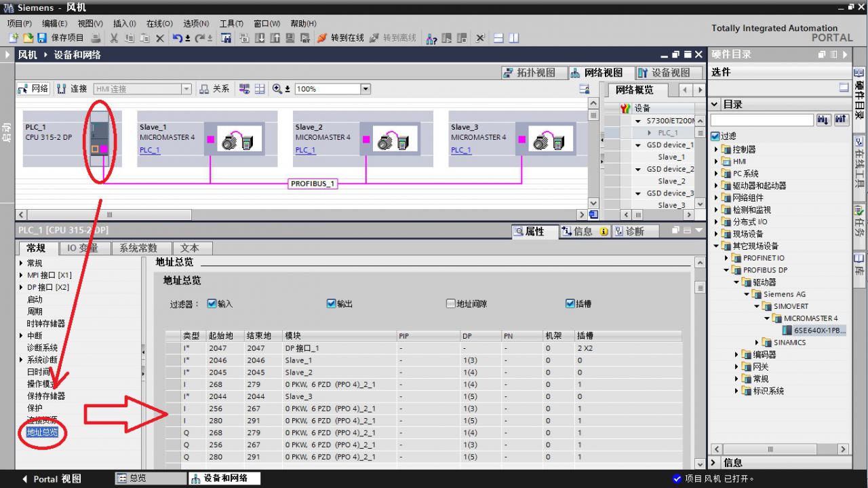
Task: Click the Download to device icon
Action: (260, 38)
